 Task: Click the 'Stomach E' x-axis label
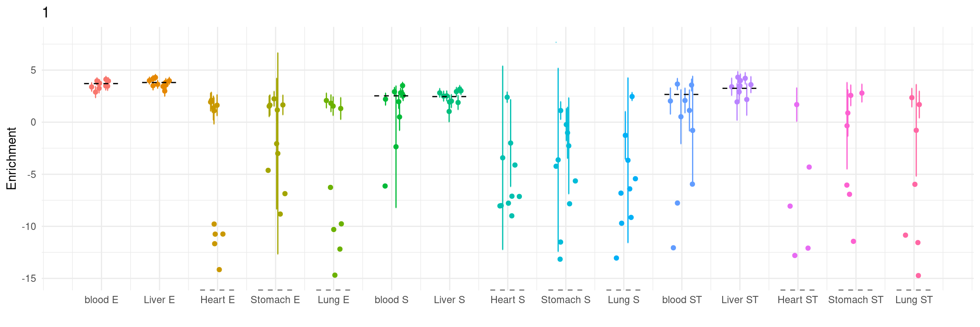click(275, 300)
